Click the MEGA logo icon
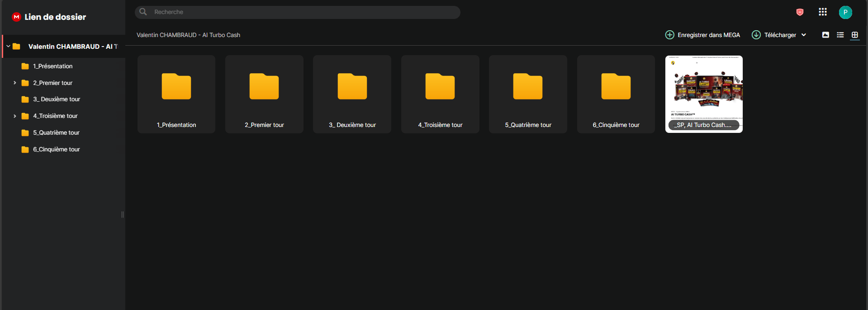The image size is (868, 310). click(16, 17)
